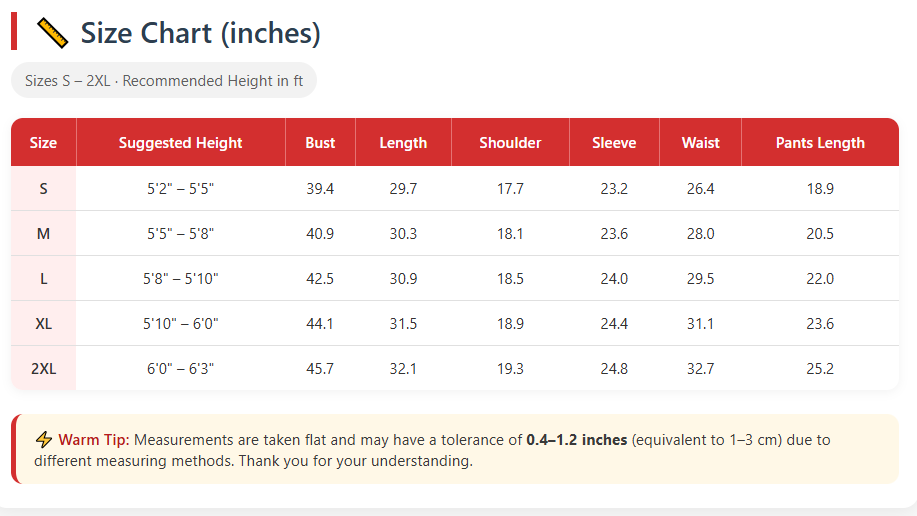Click the Pants Length column header
Viewport: 917px width, 516px height.
(820, 143)
